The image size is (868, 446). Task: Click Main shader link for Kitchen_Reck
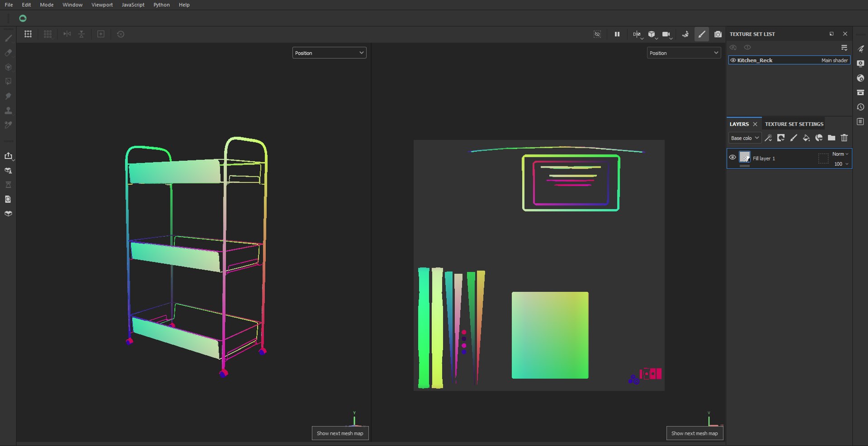(x=835, y=60)
